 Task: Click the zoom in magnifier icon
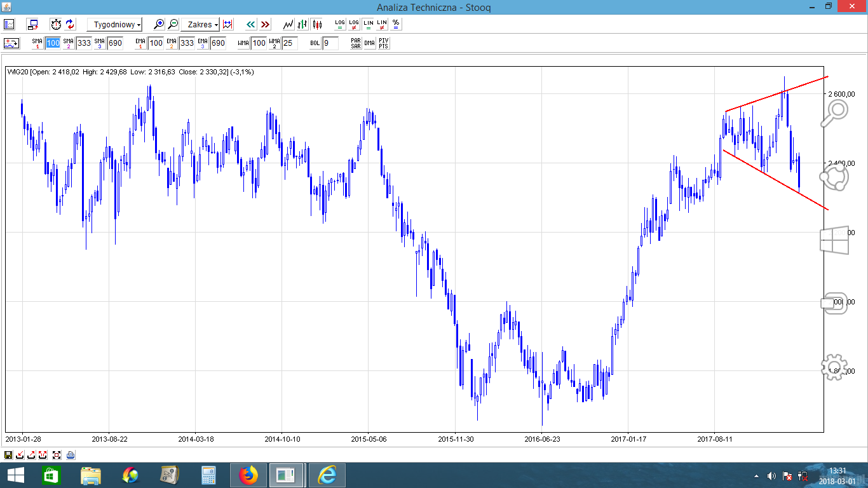[x=159, y=24]
